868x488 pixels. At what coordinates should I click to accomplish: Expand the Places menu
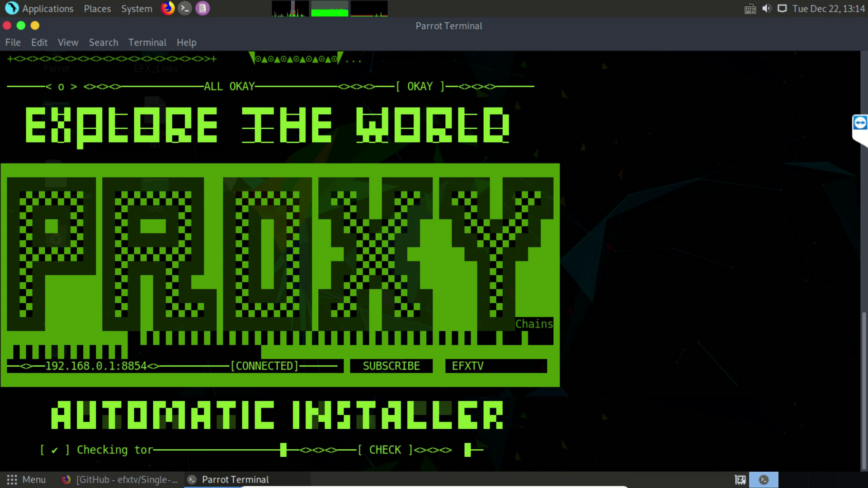click(x=97, y=9)
